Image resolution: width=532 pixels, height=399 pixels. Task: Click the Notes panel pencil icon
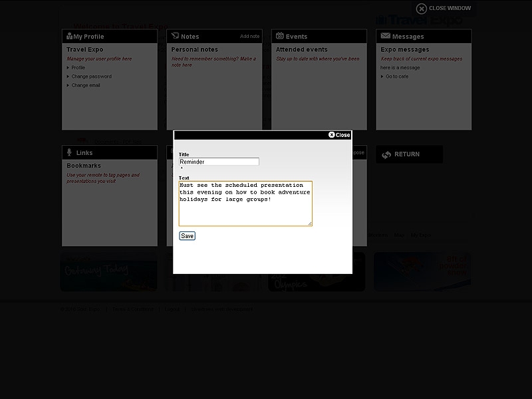(x=175, y=36)
